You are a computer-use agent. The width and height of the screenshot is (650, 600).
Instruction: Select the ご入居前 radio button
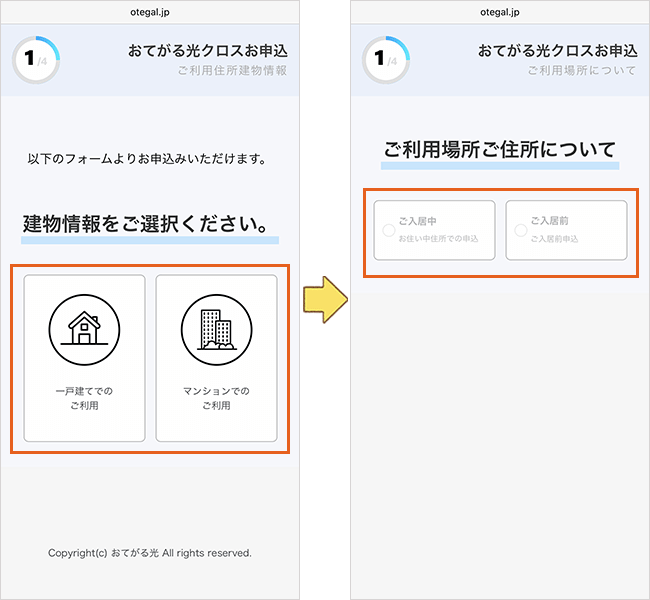coord(521,231)
